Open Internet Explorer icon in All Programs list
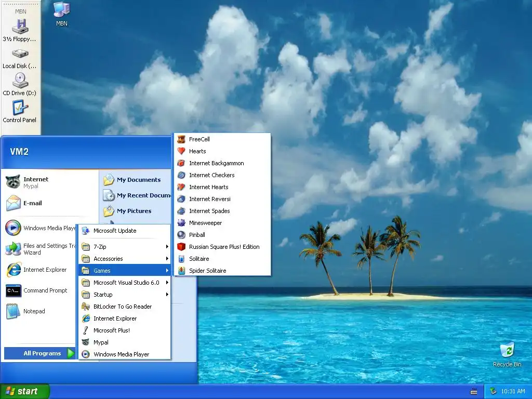The image size is (532, 399). (x=86, y=318)
